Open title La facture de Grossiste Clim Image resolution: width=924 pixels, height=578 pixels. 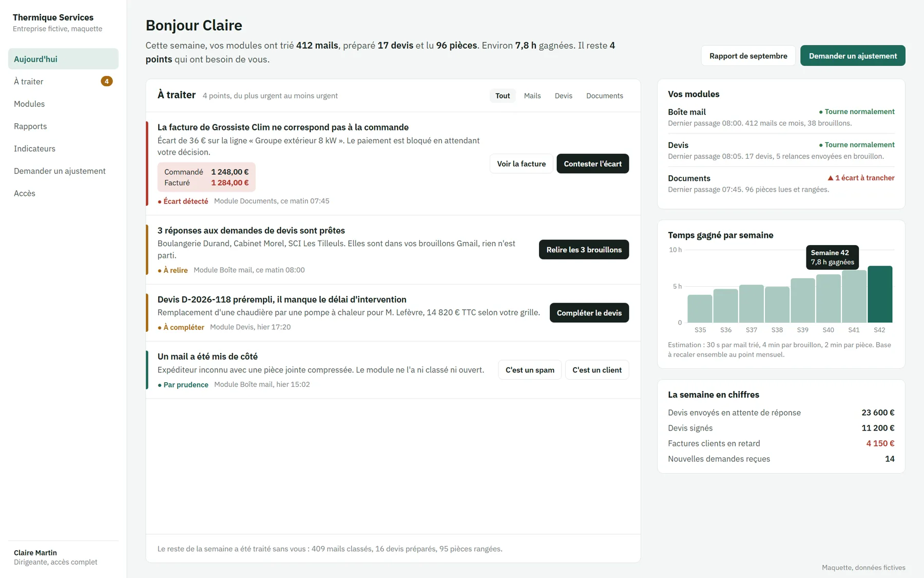[x=283, y=127]
